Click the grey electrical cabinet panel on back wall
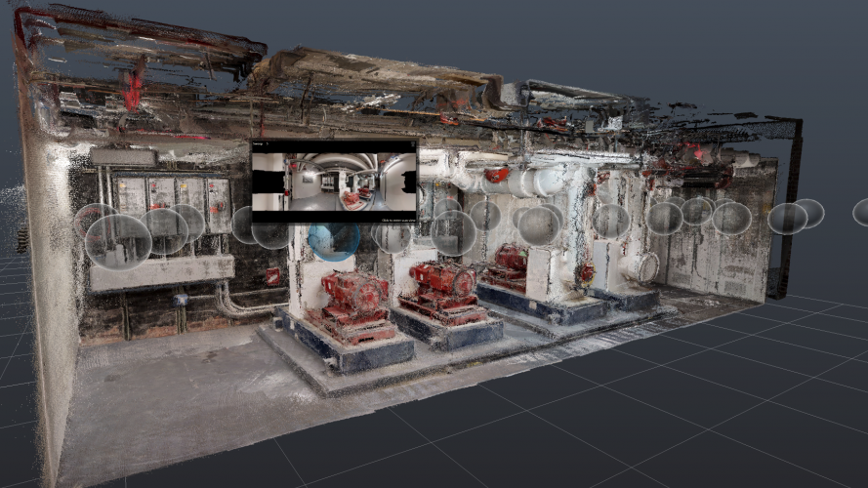This screenshot has width=868, height=488. [161, 195]
